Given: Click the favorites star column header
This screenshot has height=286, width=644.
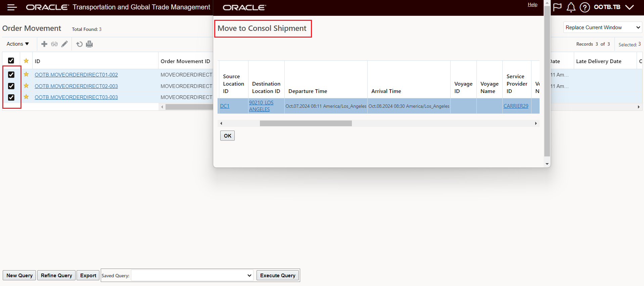Looking at the screenshot, I should pyautogui.click(x=26, y=61).
